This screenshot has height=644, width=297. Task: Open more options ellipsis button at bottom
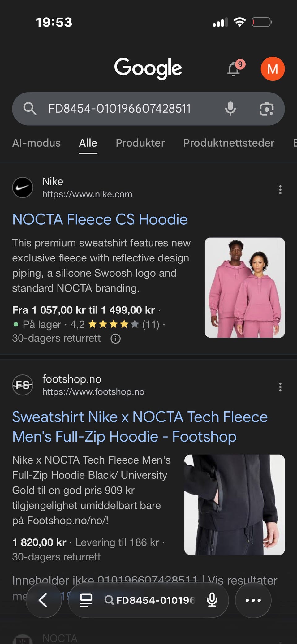coord(253,600)
